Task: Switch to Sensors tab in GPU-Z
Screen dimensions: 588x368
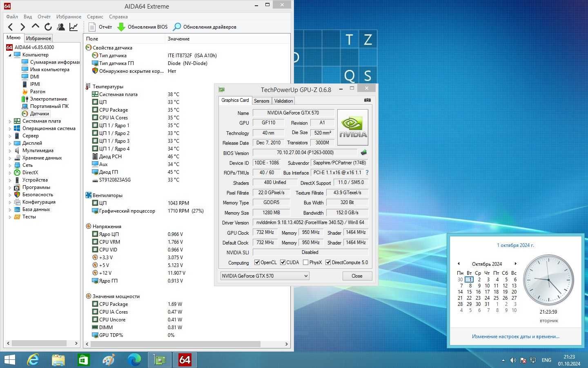Action: (261, 101)
